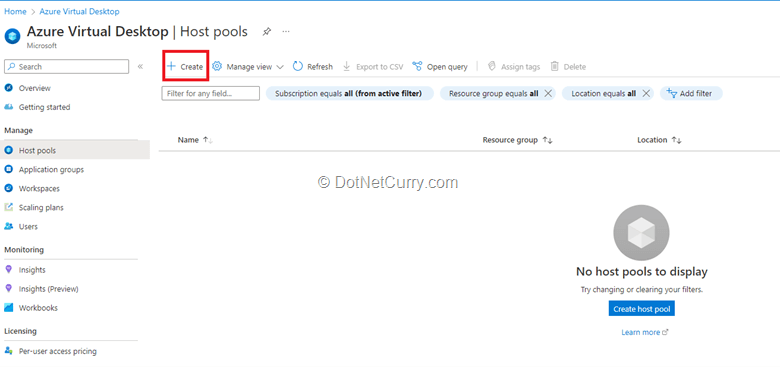The width and height of the screenshot is (780, 367).
Task: Select Host pools in the sidebar
Action: click(x=75, y=150)
